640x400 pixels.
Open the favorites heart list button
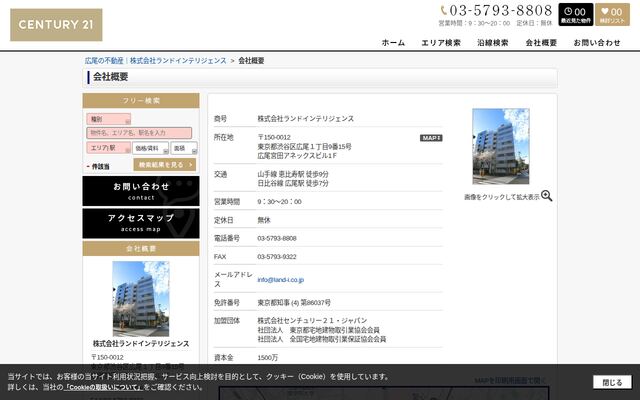[612, 15]
